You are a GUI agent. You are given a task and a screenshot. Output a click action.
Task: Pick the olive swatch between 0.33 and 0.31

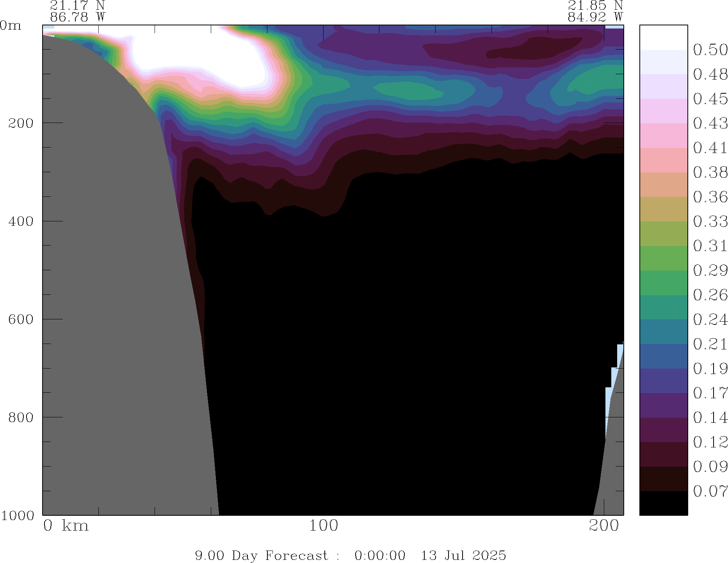663,233
